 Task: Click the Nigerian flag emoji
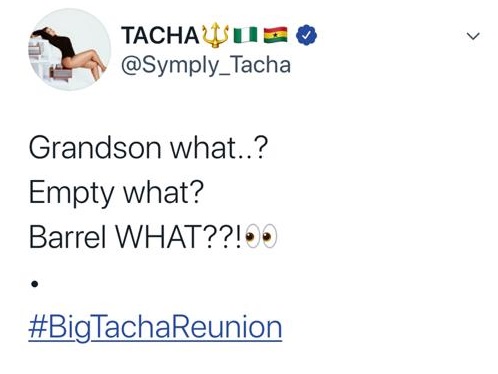[246, 35]
